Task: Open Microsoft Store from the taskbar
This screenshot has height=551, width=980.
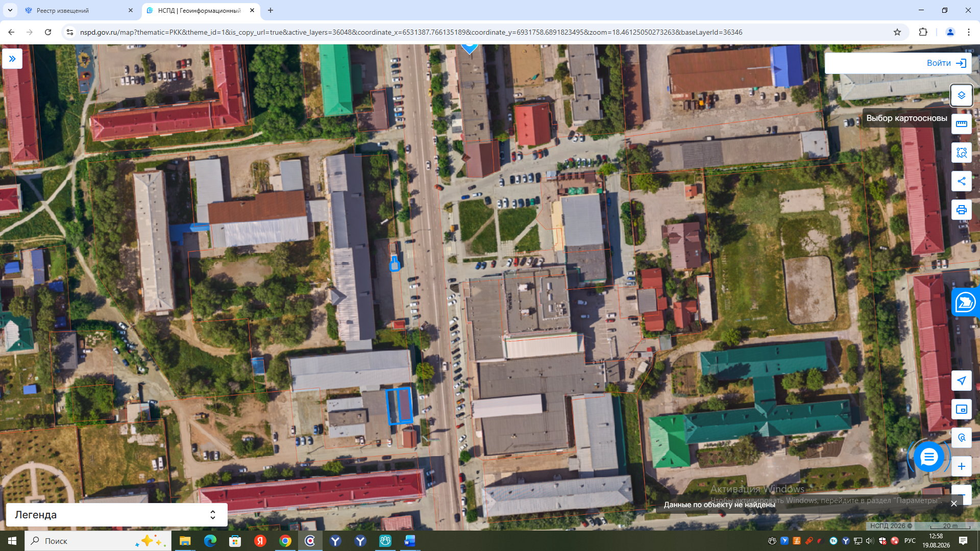Action: (235, 541)
